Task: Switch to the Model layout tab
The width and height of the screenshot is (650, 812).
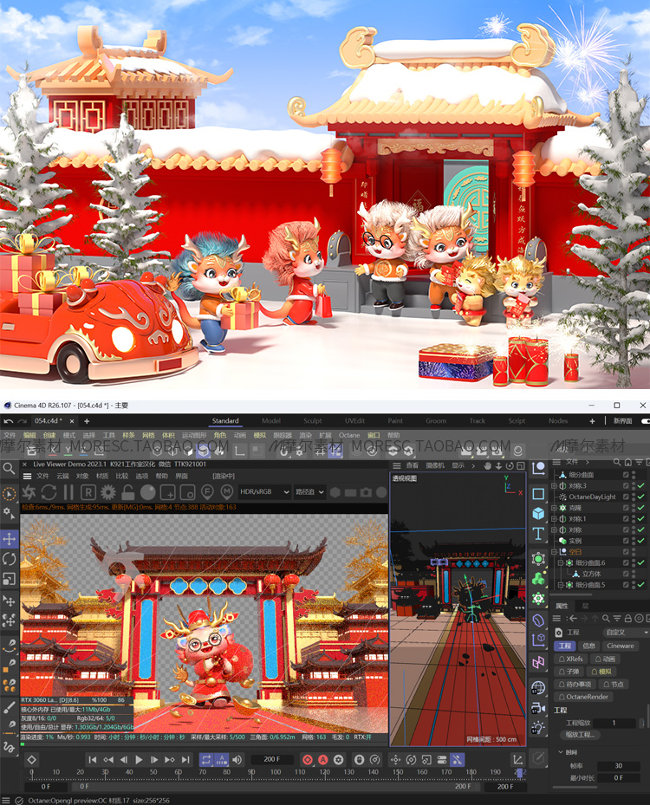Action: tap(271, 421)
